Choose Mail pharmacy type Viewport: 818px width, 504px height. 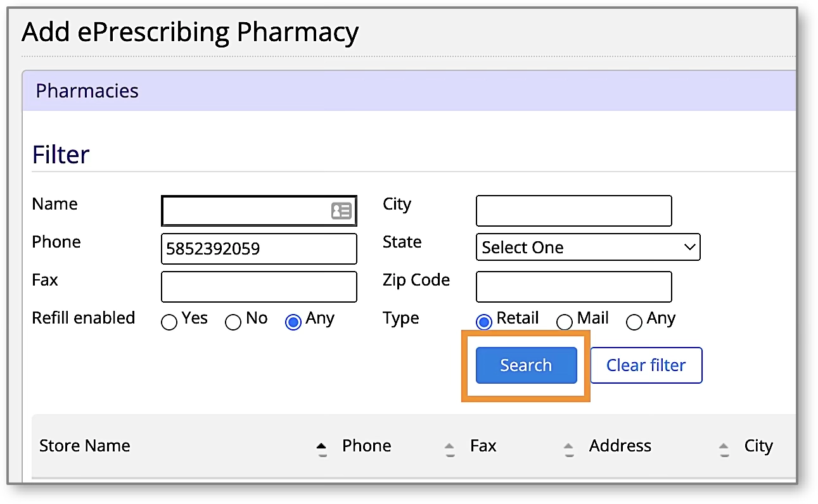(x=564, y=322)
